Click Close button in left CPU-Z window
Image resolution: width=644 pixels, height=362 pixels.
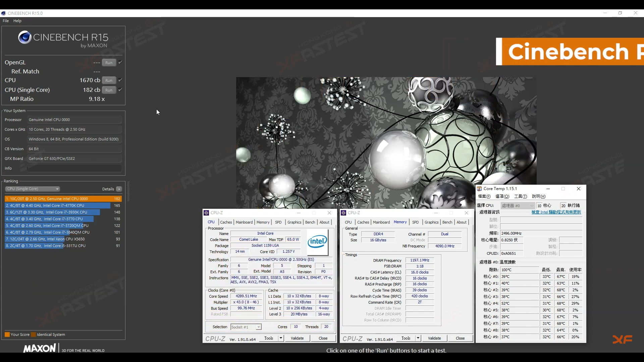[x=323, y=338]
